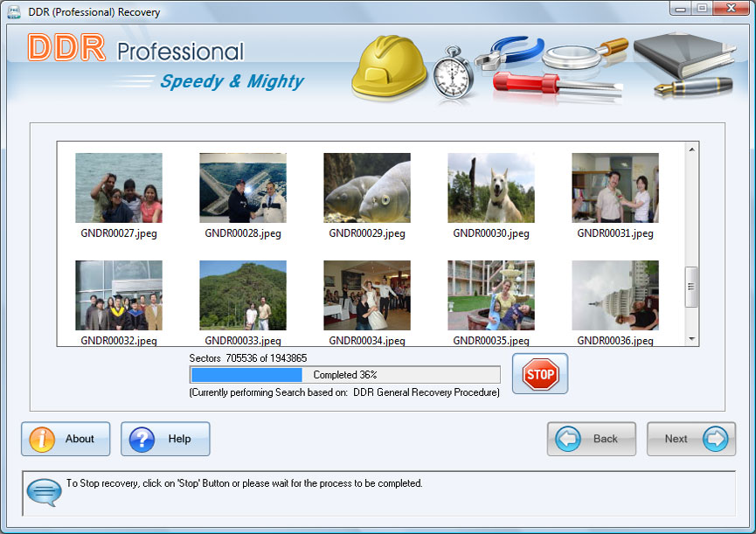Click the magnifying glass icon in banner
The height and width of the screenshot is (534, 756).
tap(585, 53)
